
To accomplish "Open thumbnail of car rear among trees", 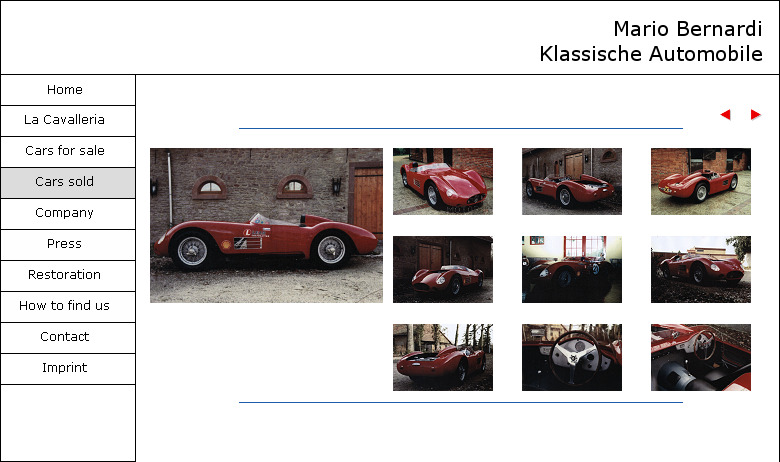I will coord(443,358).
